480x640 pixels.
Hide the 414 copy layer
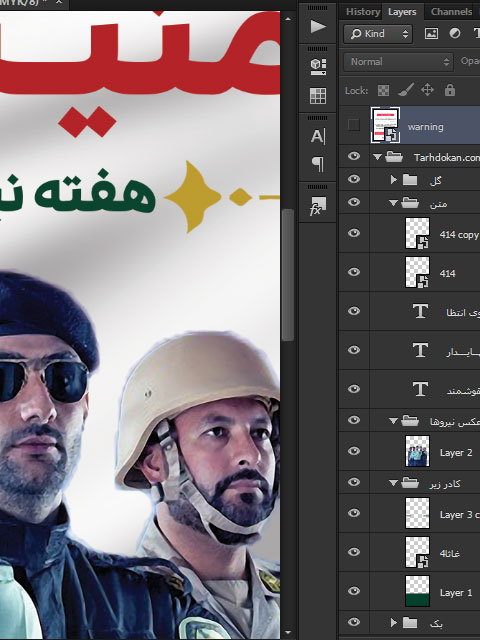[354, 233]
